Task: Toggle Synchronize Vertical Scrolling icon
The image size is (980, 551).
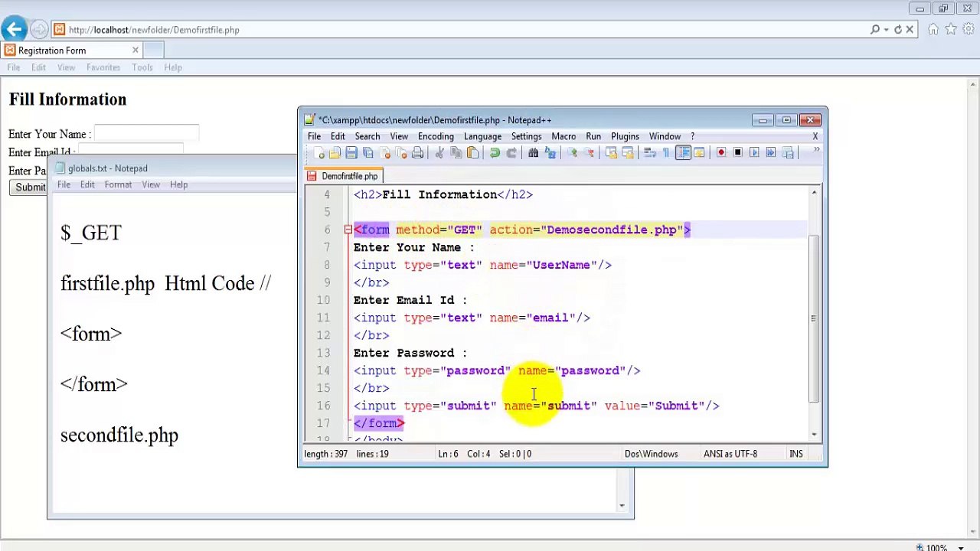Action: [610, 153]
